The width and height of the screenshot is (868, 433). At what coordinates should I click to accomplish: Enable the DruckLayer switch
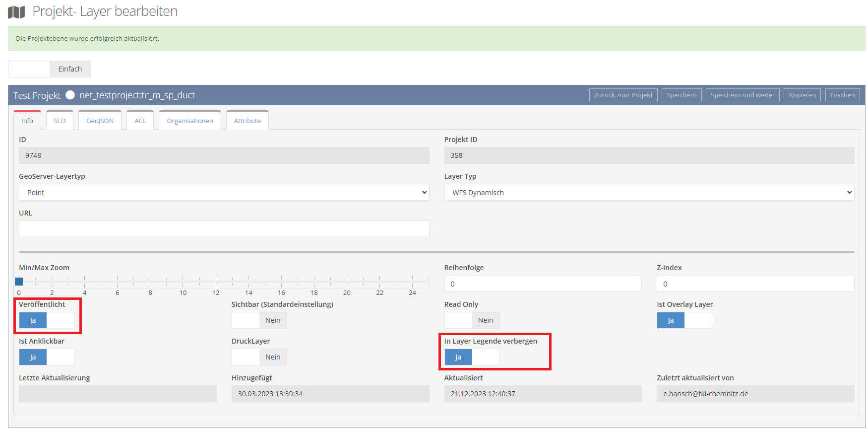tap(259, 357)
